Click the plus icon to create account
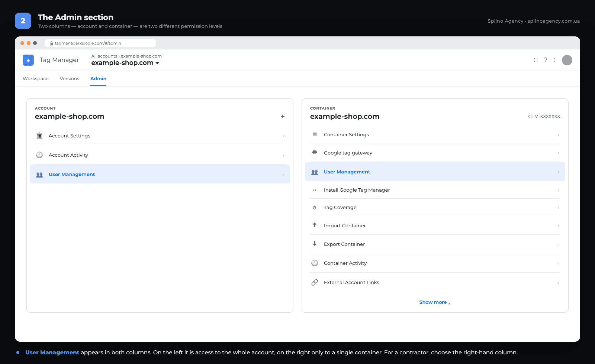595x364 pixels. tap(283, 116)
